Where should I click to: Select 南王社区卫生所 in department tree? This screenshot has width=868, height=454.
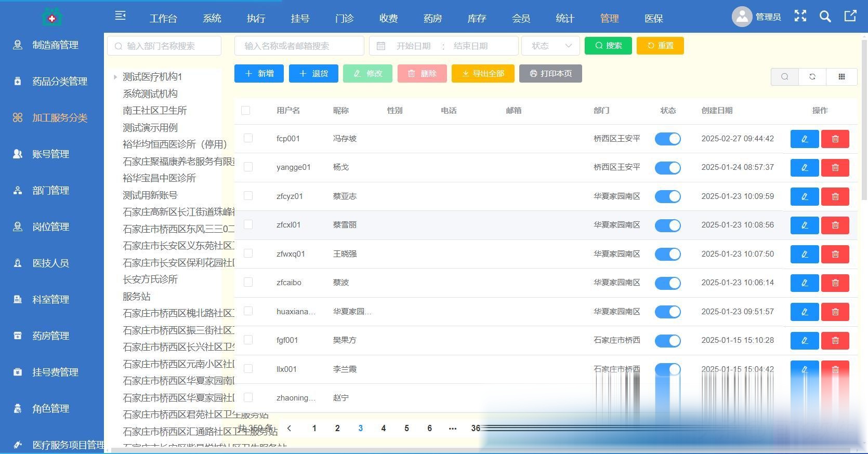(155, 111)
